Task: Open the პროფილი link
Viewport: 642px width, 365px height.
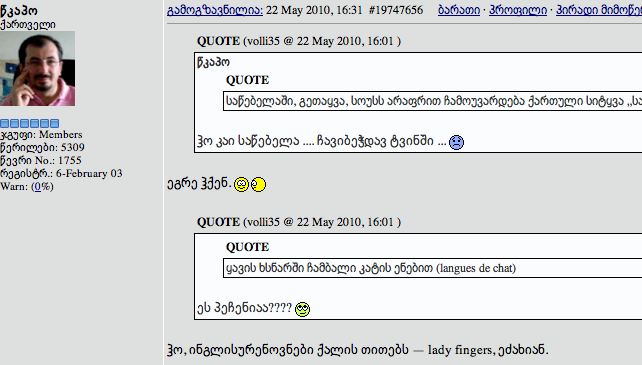Action: [x=518, y=10]
